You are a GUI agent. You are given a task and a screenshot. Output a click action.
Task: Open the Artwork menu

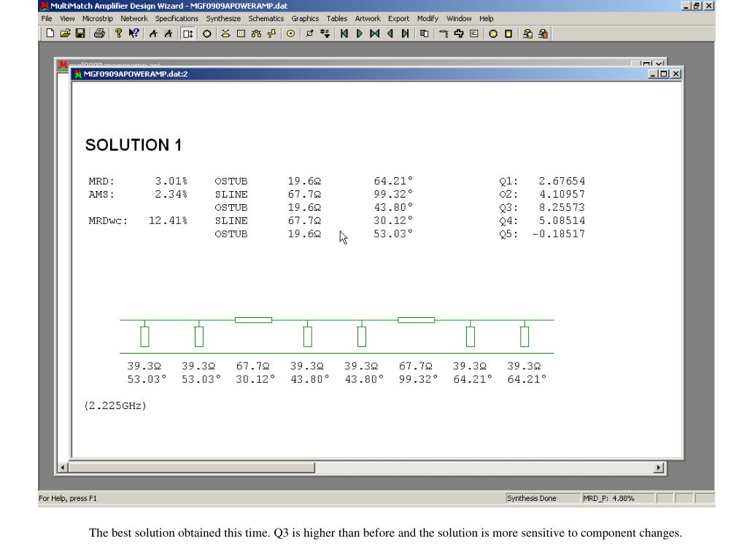tap(368, 18)
